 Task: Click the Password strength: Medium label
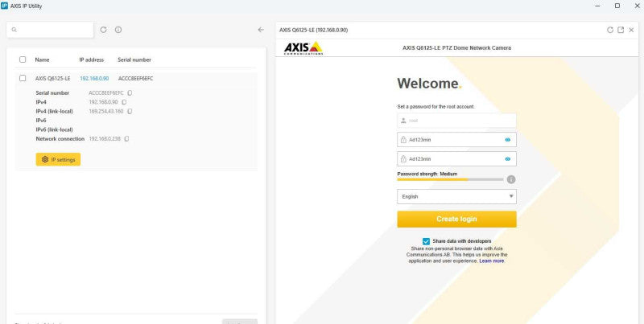[x=427, y=174]
